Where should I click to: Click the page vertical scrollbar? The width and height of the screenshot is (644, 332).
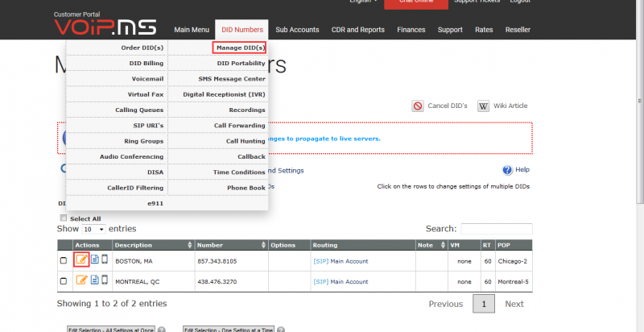point(640,101)
